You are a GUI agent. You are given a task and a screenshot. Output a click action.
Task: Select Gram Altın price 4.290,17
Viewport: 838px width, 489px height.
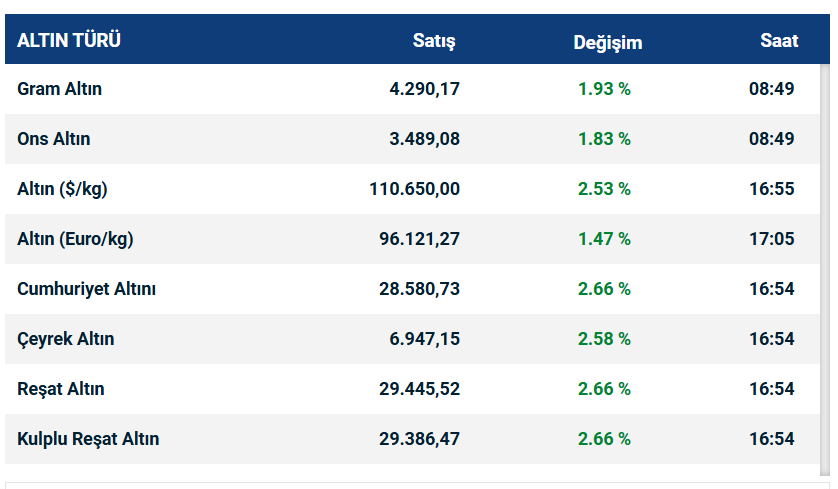tap(424, 89)
